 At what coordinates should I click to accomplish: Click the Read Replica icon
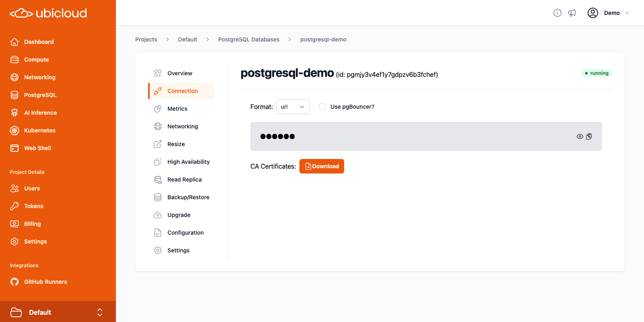tap(158, 180)
